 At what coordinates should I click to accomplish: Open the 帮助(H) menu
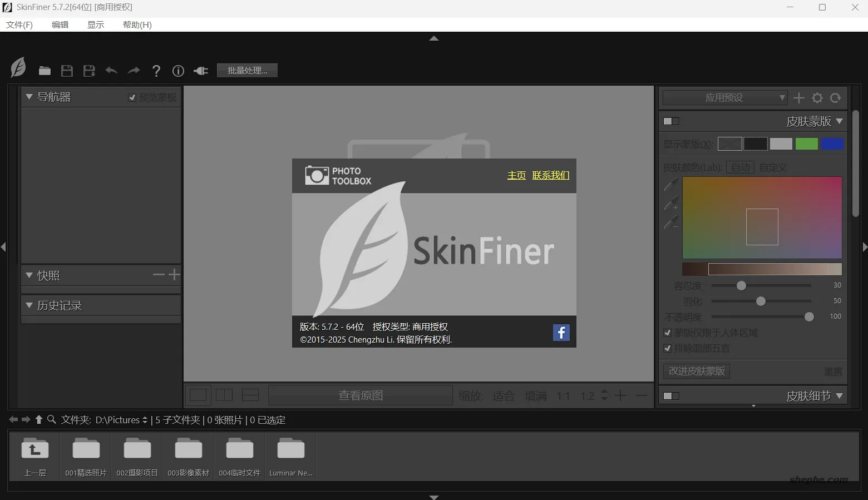click(137, 24)
